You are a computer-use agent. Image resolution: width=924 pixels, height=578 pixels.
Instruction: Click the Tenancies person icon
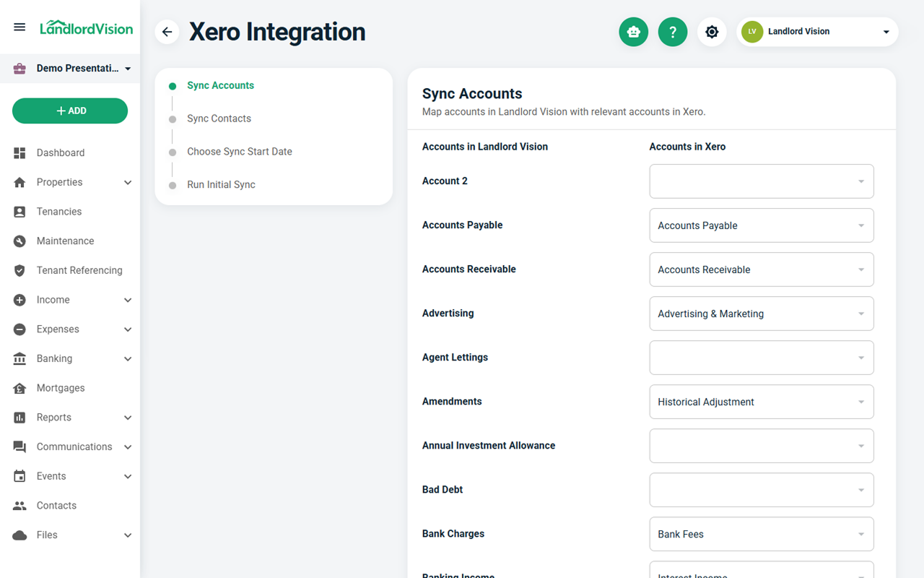pyautogui.click(x=19, y=212)
